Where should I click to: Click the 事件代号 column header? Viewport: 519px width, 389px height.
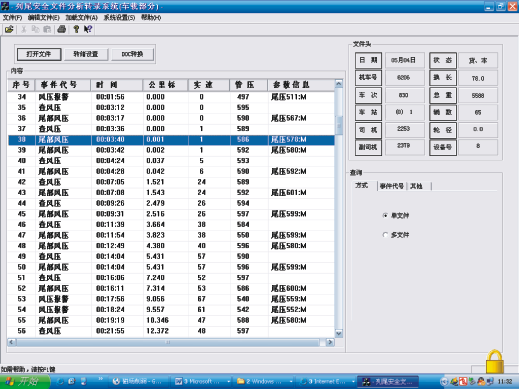63,85
